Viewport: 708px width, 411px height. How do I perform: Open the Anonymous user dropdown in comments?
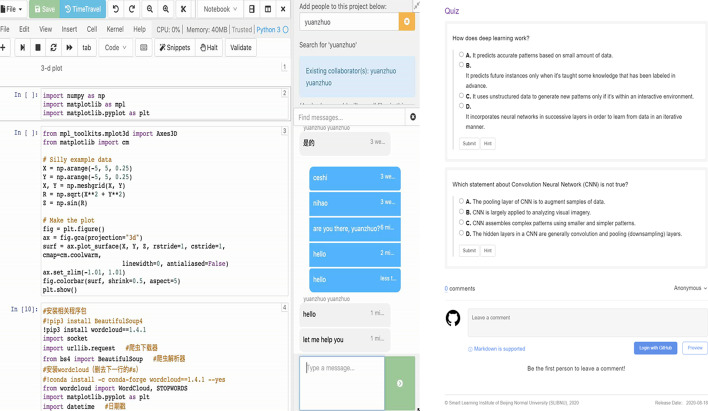(689, 288)
